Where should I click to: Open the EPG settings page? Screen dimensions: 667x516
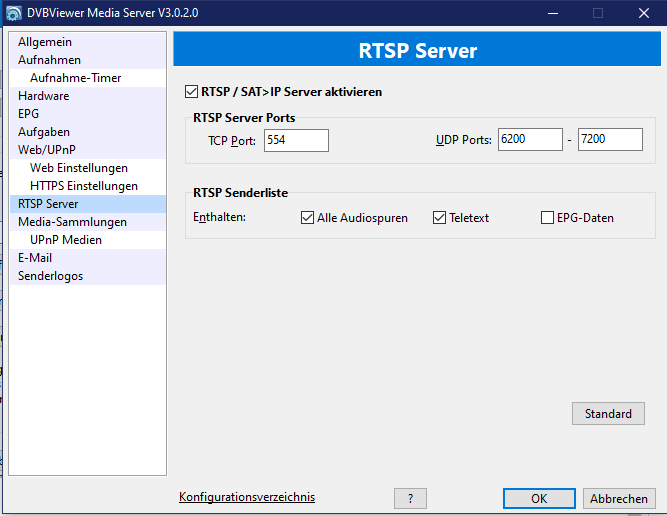pos(88,114)
